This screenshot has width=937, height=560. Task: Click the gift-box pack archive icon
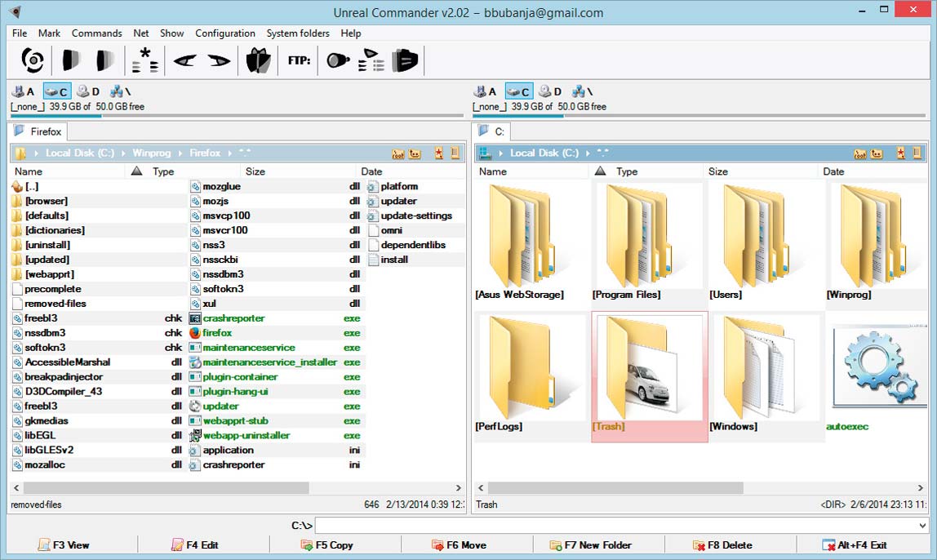coord(258,60)
